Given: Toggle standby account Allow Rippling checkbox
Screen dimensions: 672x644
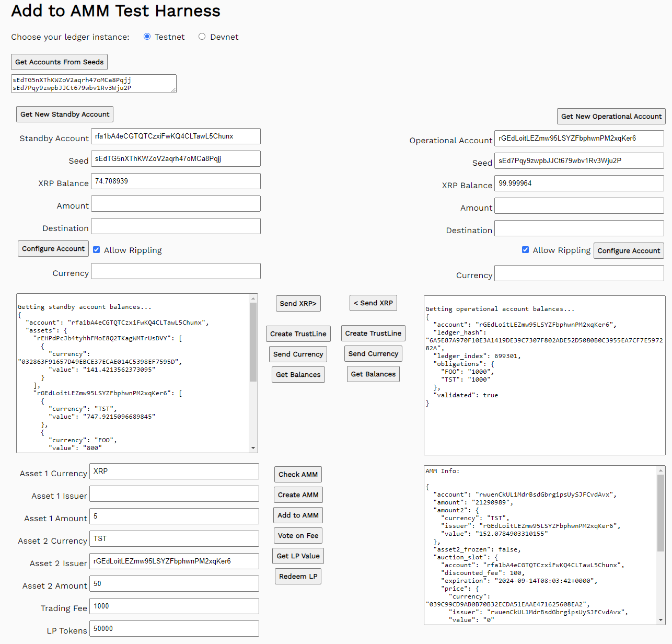Looking at the screenshot, I should [x=97, y=250].
